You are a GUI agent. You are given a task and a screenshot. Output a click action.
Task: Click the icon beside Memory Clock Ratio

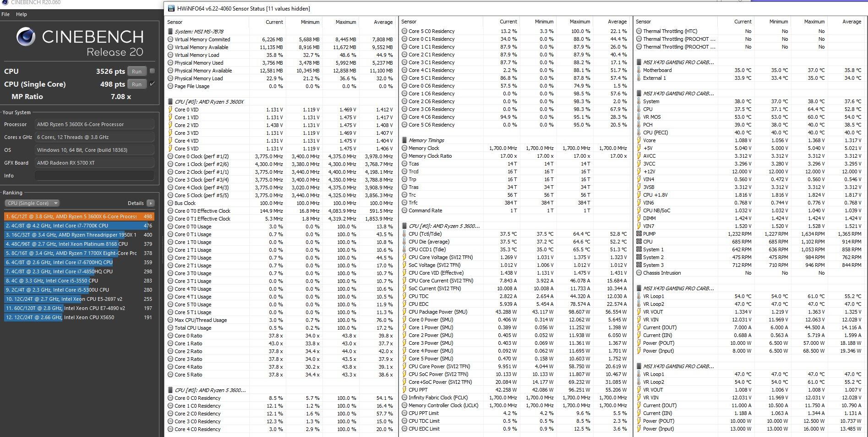[404, 156]
